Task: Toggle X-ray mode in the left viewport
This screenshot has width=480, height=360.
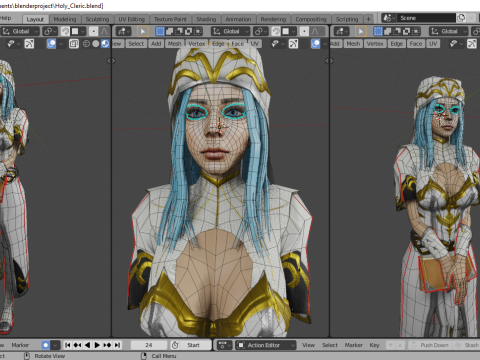Action: 74,44
